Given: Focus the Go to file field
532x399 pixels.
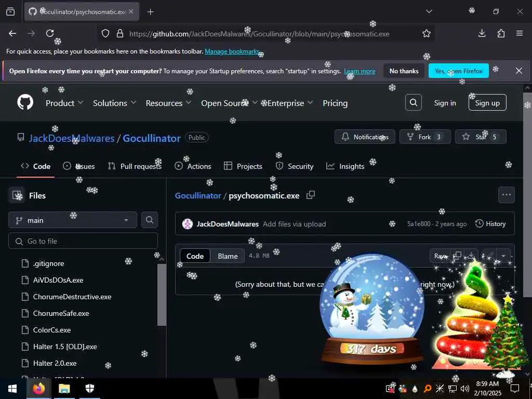Looking at the screenshot, I should [83, 241].
